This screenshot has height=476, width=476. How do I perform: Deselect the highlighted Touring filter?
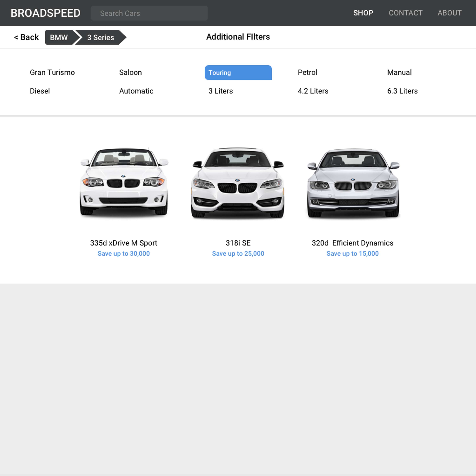click(238, 73)
